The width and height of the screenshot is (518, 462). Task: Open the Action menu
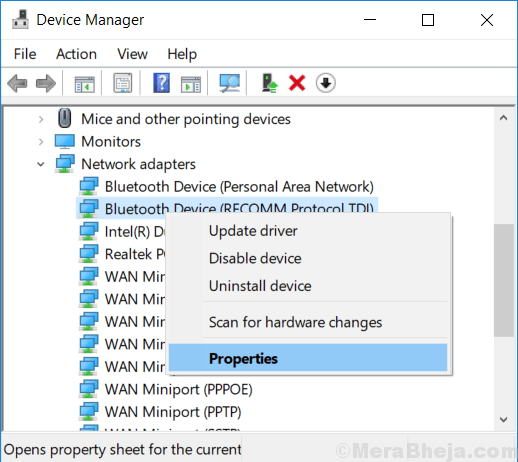(76, 54)
